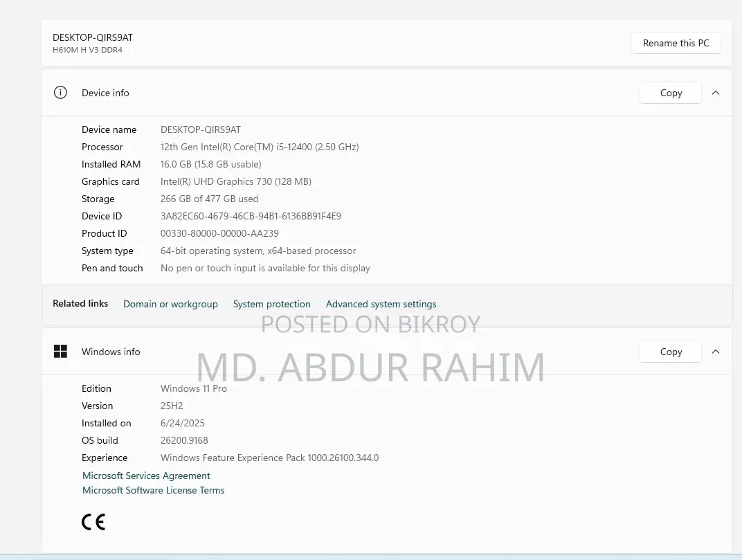Click the Installed on label

tap(106, 423)
